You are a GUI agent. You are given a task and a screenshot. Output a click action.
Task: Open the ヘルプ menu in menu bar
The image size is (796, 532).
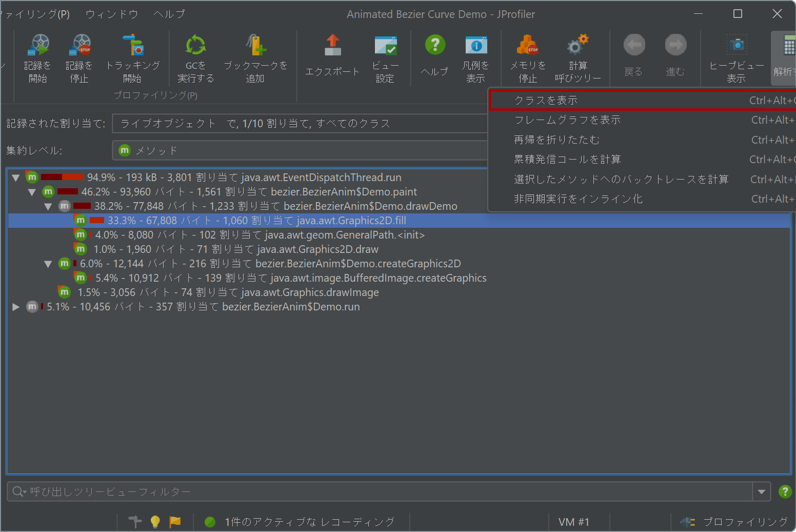[x=169, y=14]
